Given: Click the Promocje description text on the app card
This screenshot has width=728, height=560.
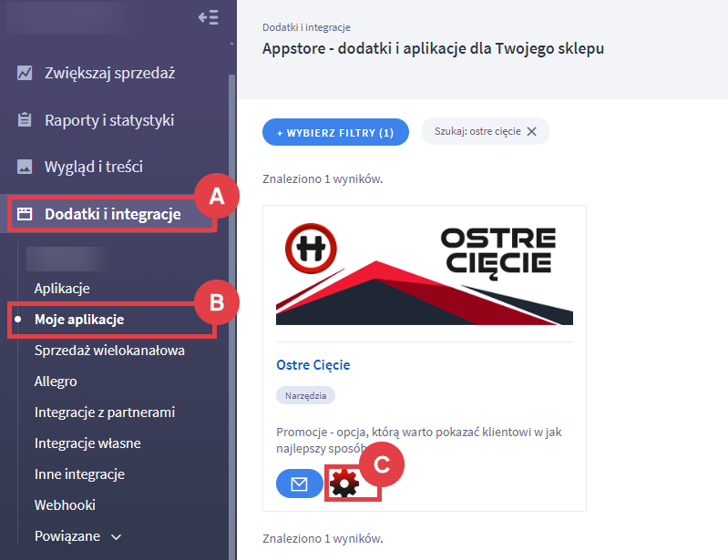Looking at the screenshot, I should [x=419, y=440].
